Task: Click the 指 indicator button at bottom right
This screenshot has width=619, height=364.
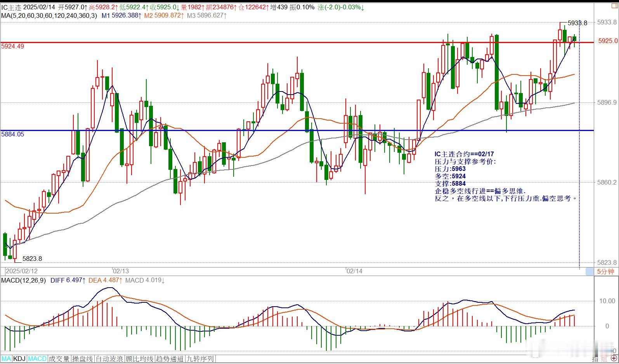Action: [x=595, y=359]
